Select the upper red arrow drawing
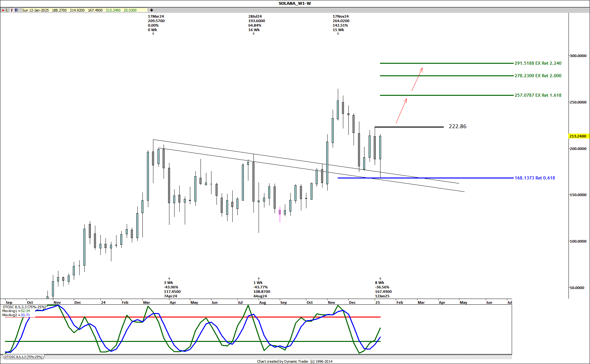 417,79
